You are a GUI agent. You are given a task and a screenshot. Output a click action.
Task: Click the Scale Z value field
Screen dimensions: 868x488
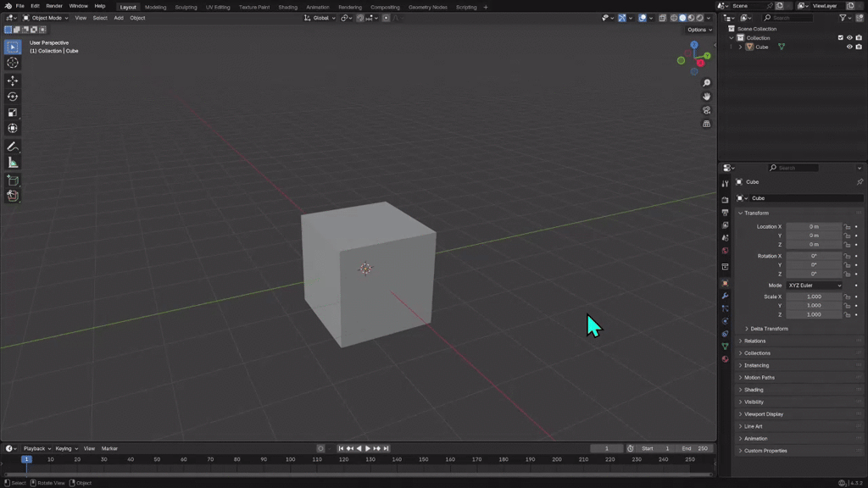814,315
